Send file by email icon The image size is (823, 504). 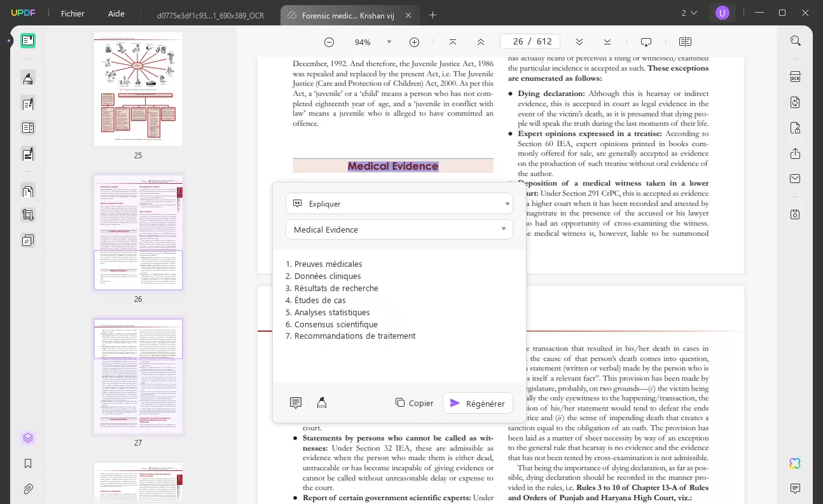(795, 179)
